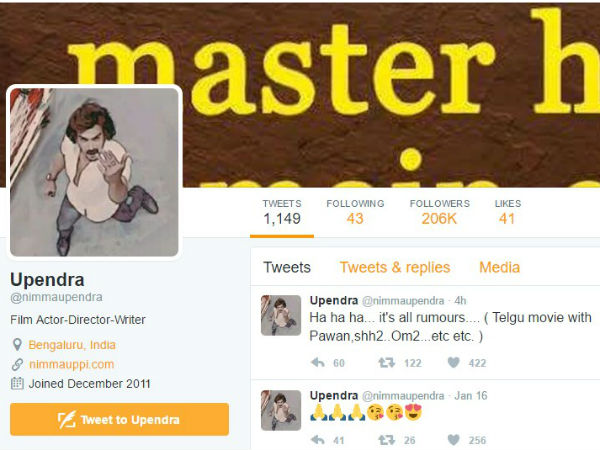Like the rumours tweet with heart icon
Screen dimensions: 600x450
(x=453, y=362)
